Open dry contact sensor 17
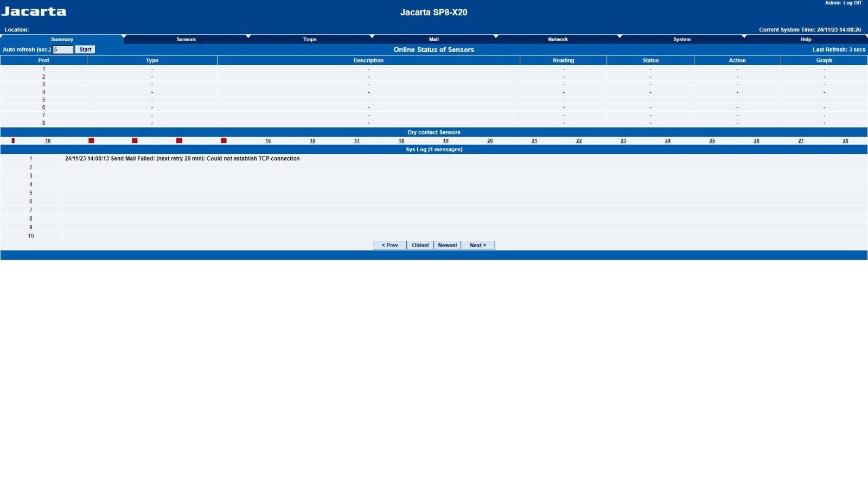 [357, 141]
